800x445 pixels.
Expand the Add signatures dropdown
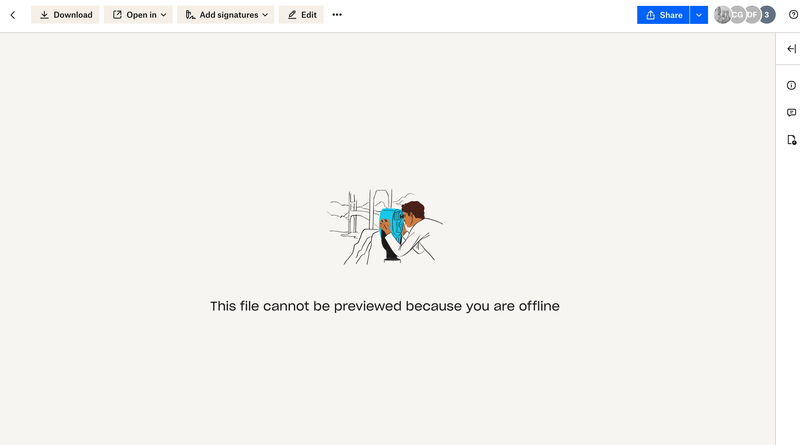(226, 15)
